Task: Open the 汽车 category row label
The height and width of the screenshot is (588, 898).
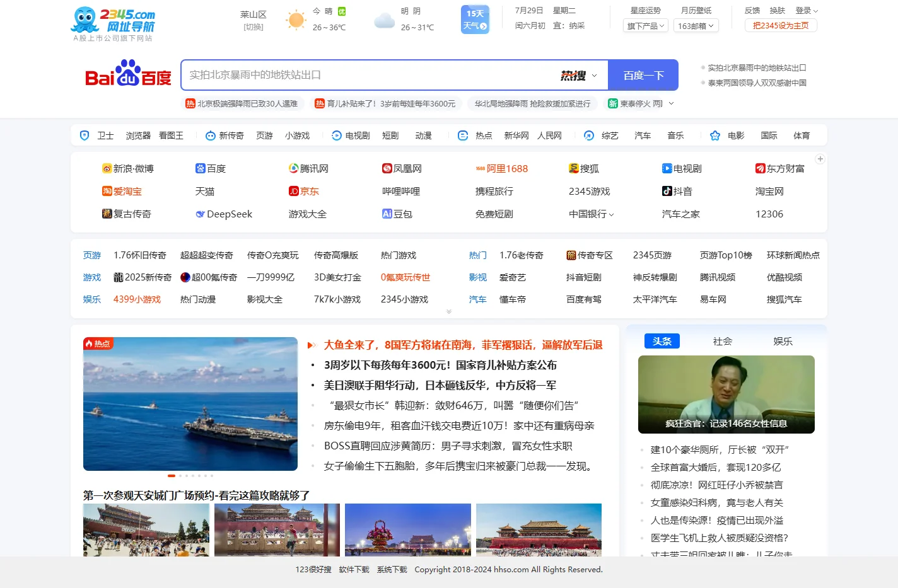Action: click(478, 299)
